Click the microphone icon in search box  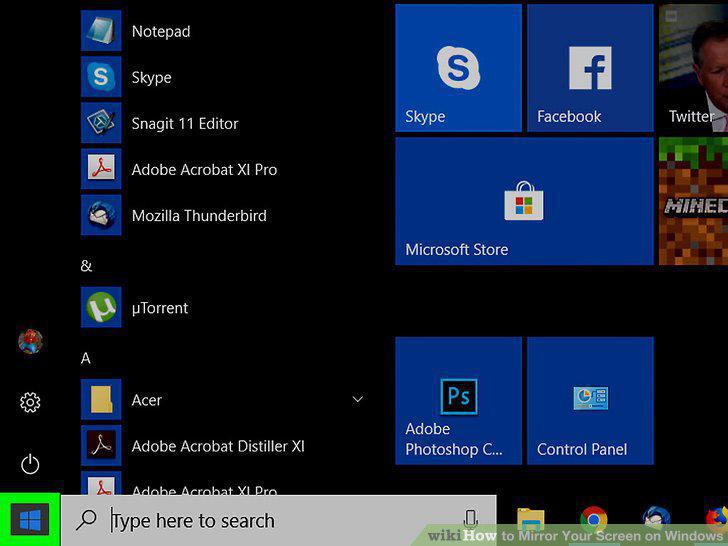point(470,520)
